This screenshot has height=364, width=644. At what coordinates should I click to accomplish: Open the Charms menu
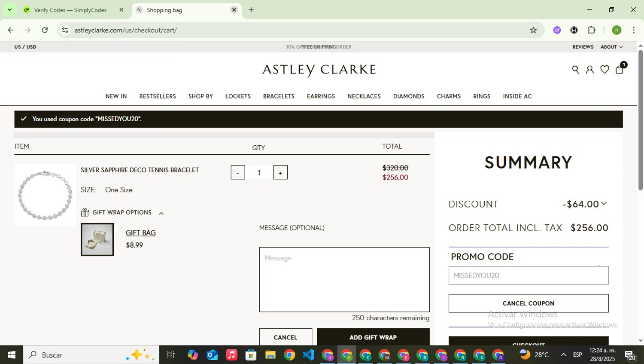(x=449, y=96)
